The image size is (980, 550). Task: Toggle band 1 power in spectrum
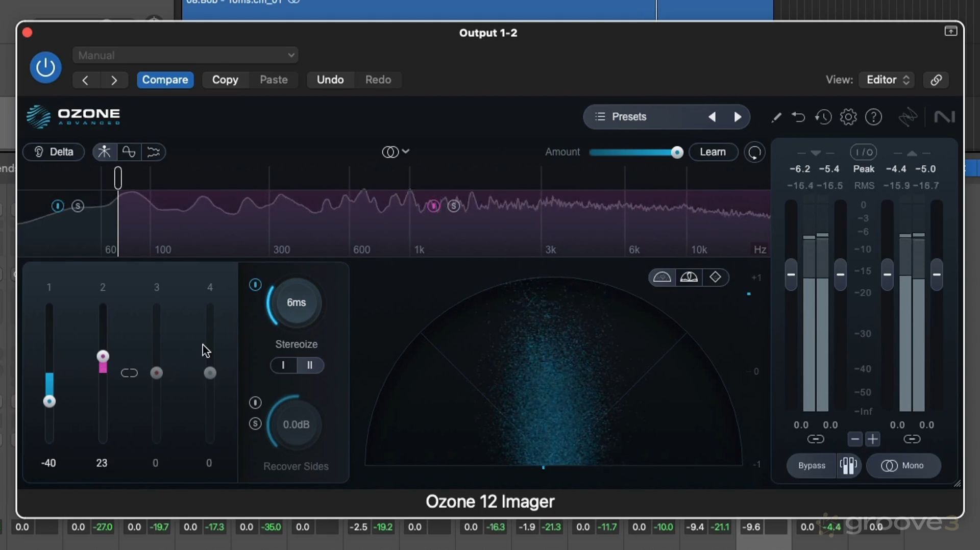pyautogui.click(x=58, y=206)
